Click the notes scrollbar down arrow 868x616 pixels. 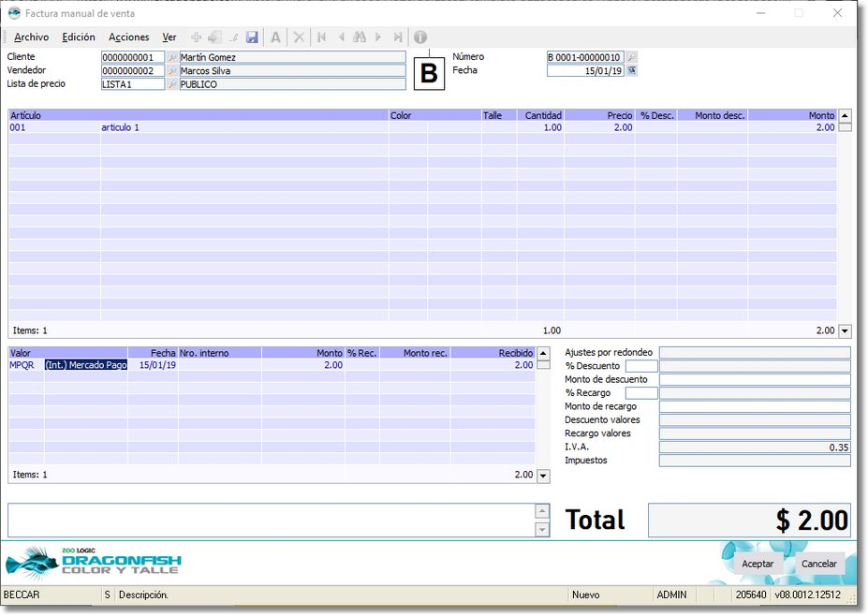(x=542, y=530)
